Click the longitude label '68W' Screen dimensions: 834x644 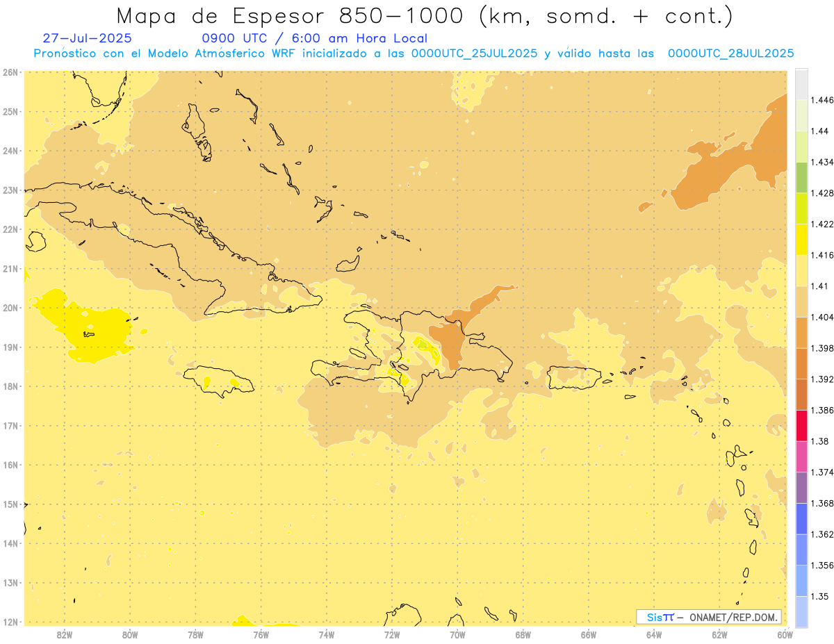pos(523,634)
